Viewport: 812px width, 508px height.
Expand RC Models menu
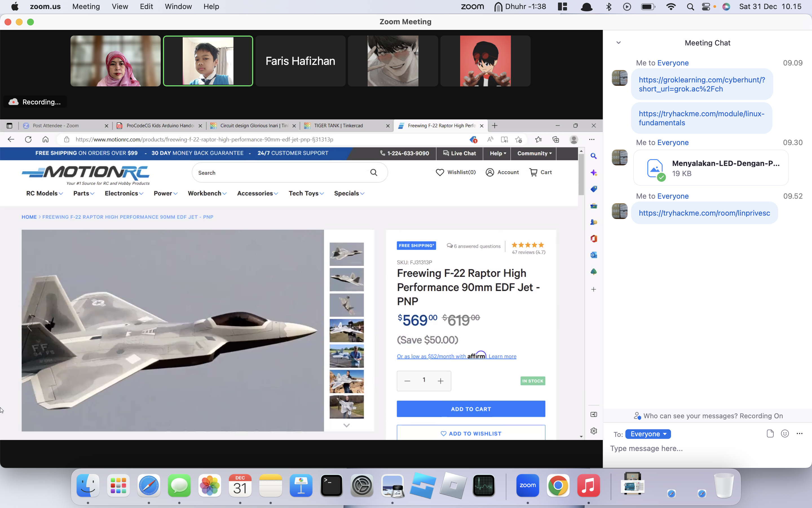coord(44,193)
